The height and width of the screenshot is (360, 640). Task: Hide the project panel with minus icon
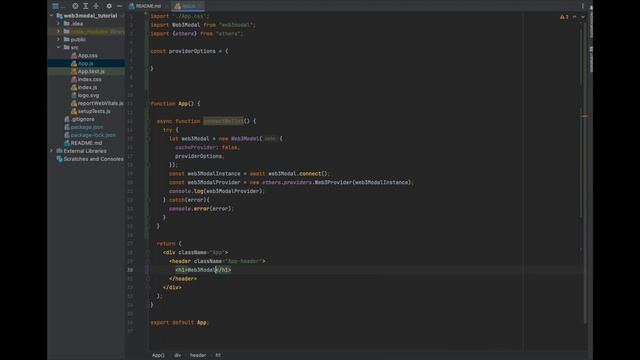click(119, 6)
